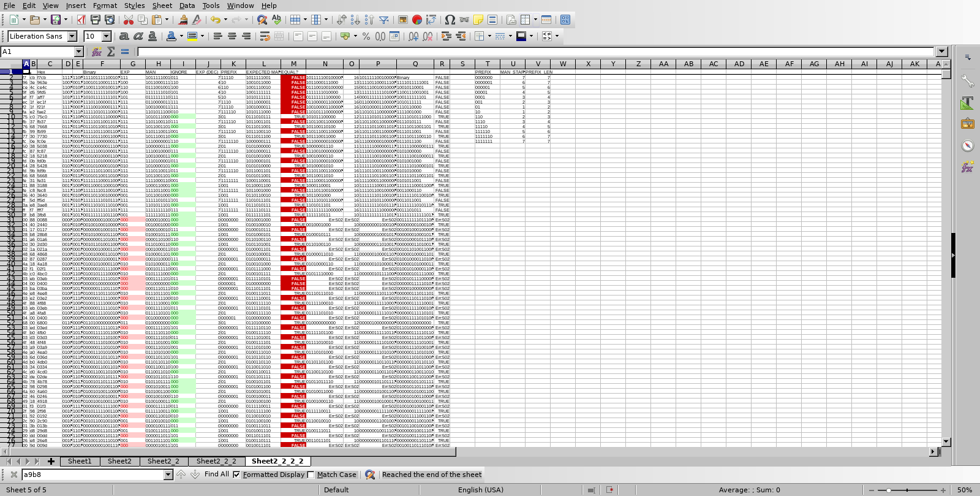The height and width of the screenshot is (496, 980).
Task: Click the Underline formatting icon
Action: point(153,36)
